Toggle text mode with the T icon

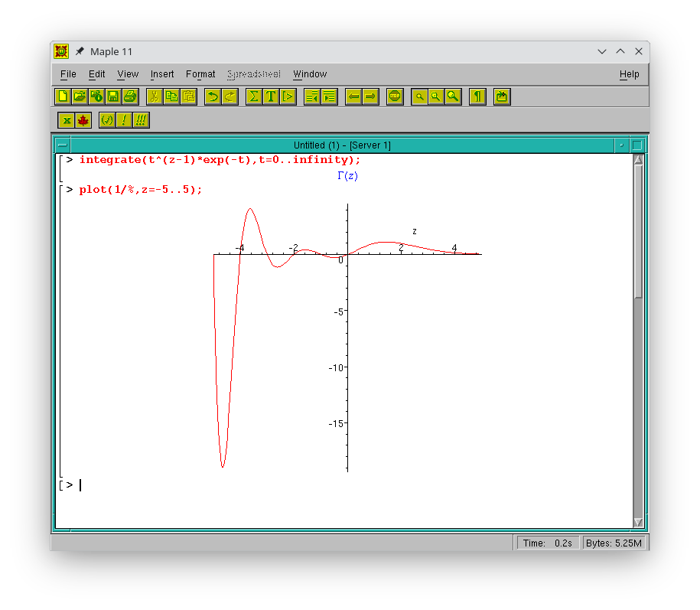coord(271,96)
